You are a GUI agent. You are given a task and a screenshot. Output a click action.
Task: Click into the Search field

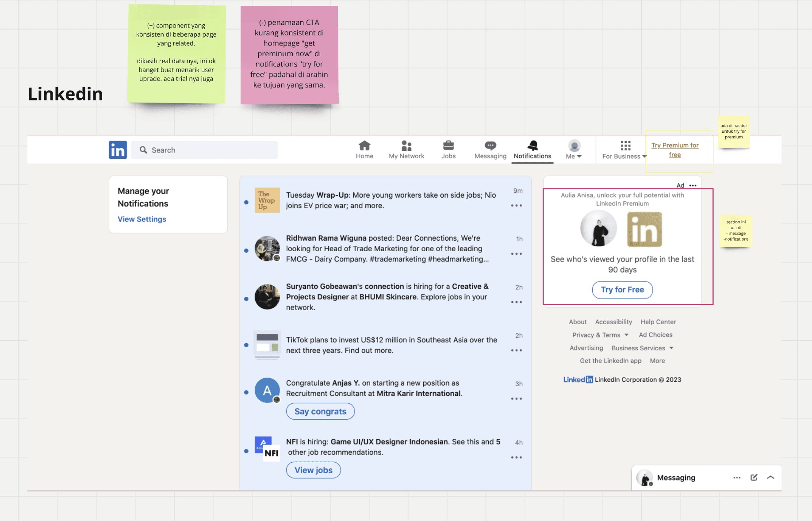coord(204,150)
